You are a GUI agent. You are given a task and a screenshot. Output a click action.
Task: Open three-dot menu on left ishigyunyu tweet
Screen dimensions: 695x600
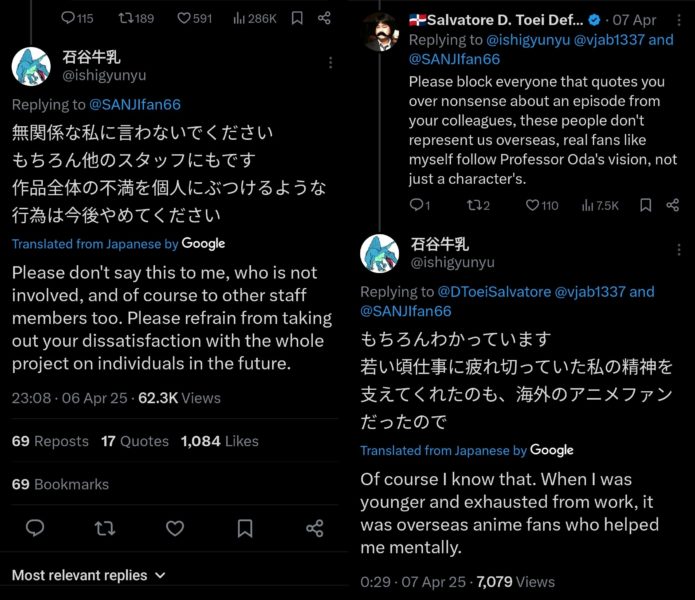[x=330, y=62]
